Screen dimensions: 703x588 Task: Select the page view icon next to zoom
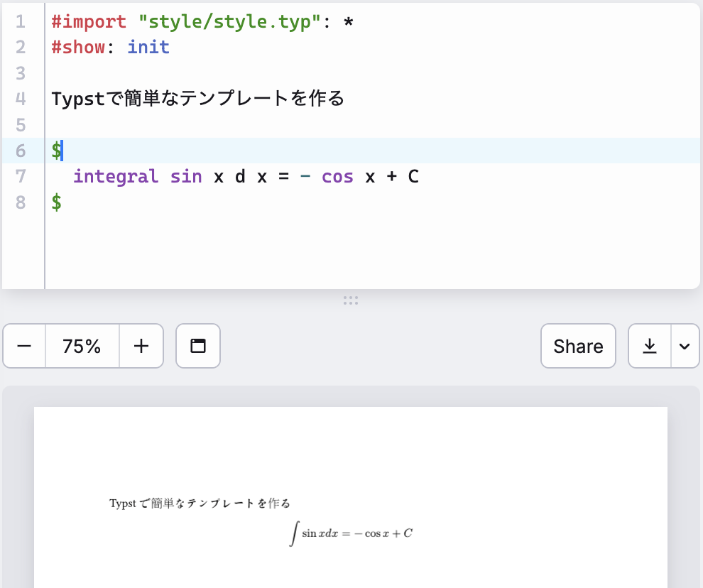[197, 346]
